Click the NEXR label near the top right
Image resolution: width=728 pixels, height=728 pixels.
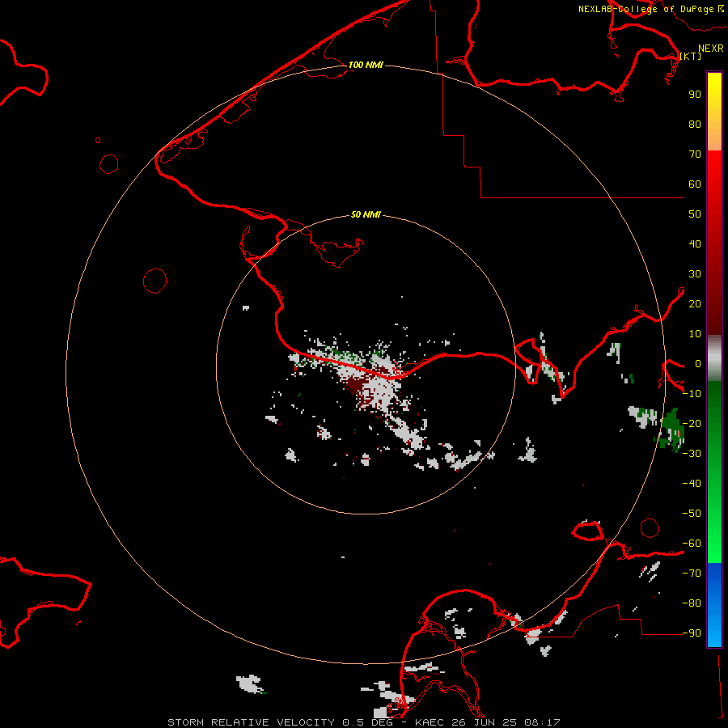(710, 49)
